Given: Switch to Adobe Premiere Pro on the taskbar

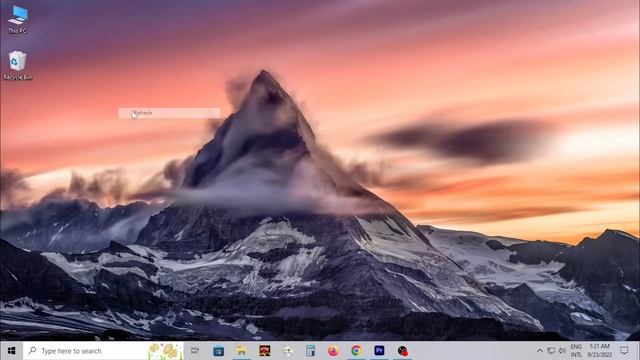Looking at the screenshot, I should [x=379, y=351].
